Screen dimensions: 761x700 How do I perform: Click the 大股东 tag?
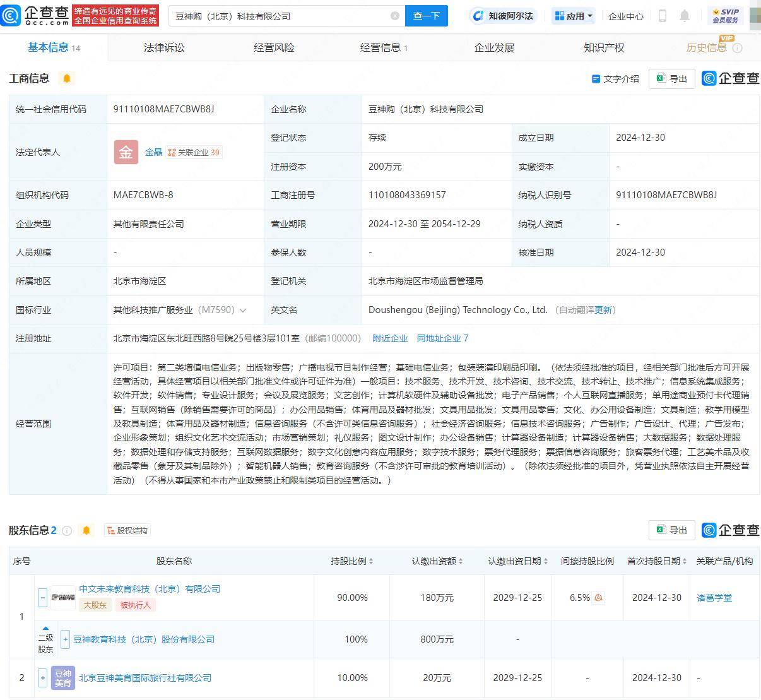[x=95, y=605]
